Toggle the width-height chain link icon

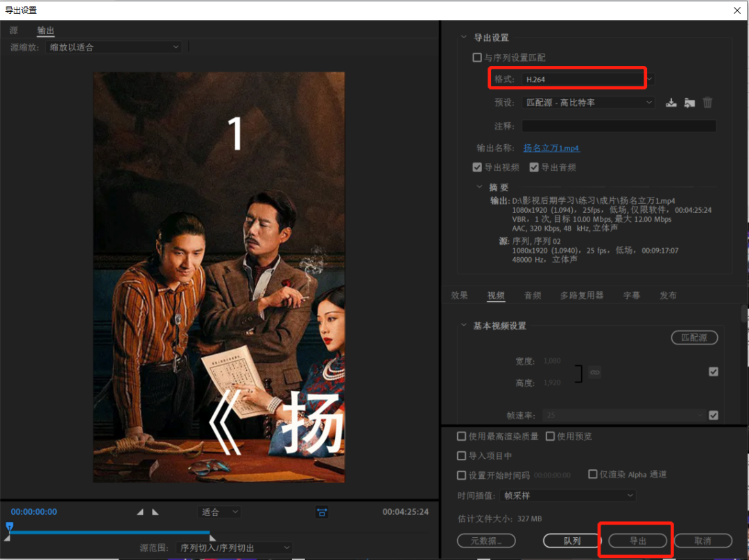click(x=594, y=372)
